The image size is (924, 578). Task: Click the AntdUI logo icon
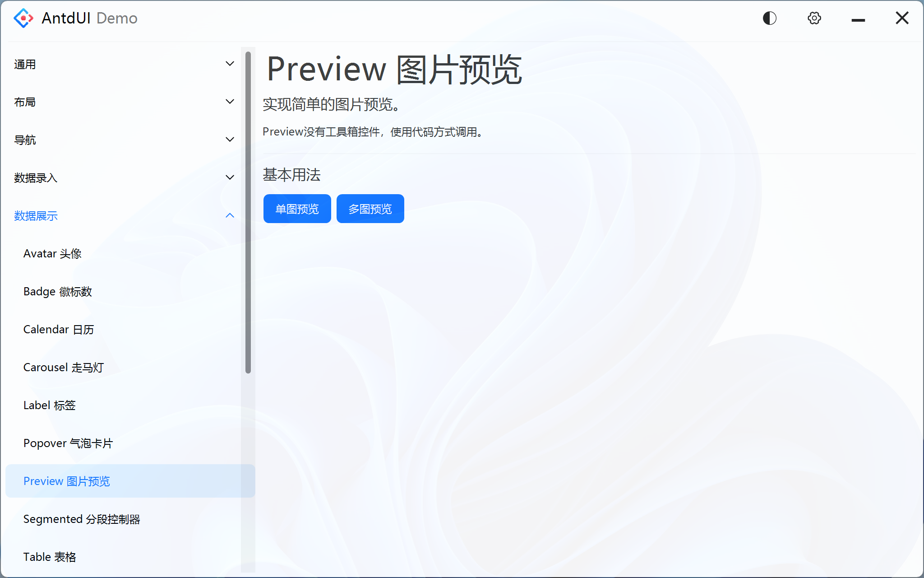click(x=23, y=18)
